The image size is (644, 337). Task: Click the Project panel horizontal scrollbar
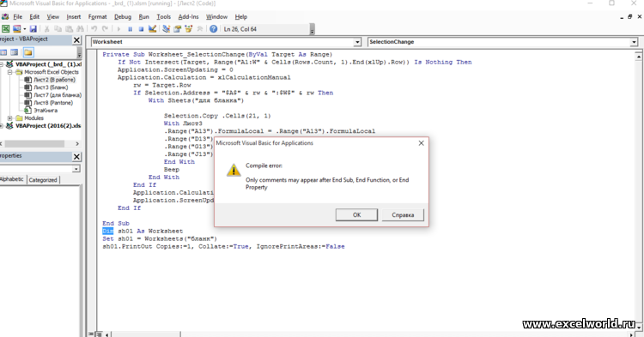(34, 144)
